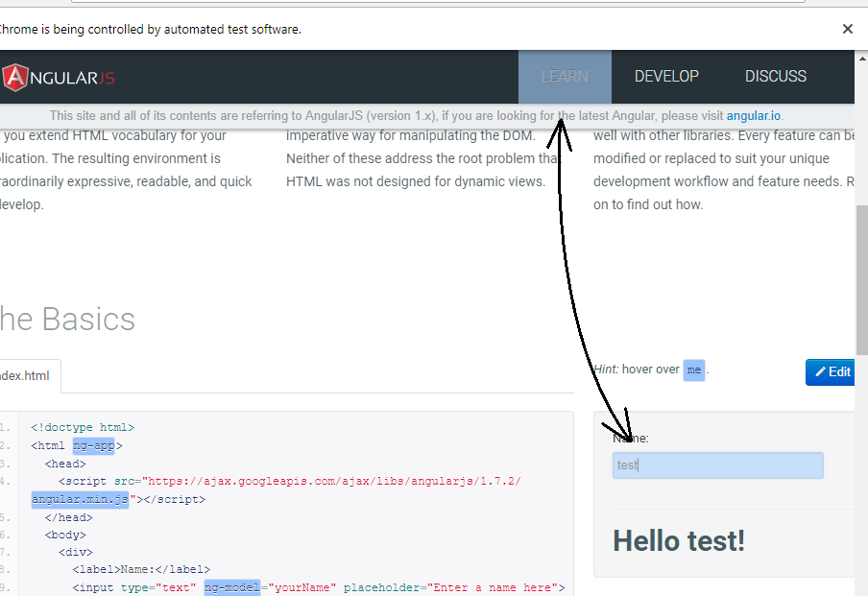Click the pencil icon on Edit button
Viewport: 868px width, 596px height.
(x=820, y=371)
